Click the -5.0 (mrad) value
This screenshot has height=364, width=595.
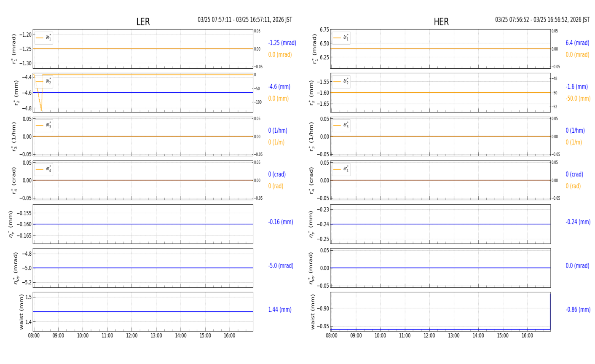coord(281,266)
